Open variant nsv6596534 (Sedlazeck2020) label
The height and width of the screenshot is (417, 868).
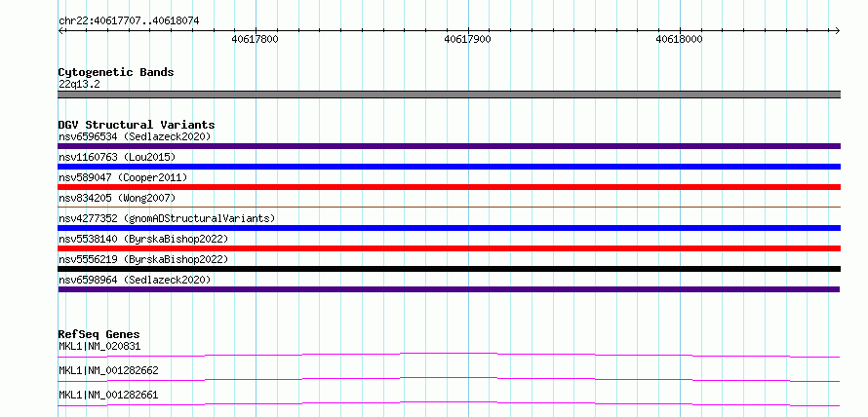135,136
